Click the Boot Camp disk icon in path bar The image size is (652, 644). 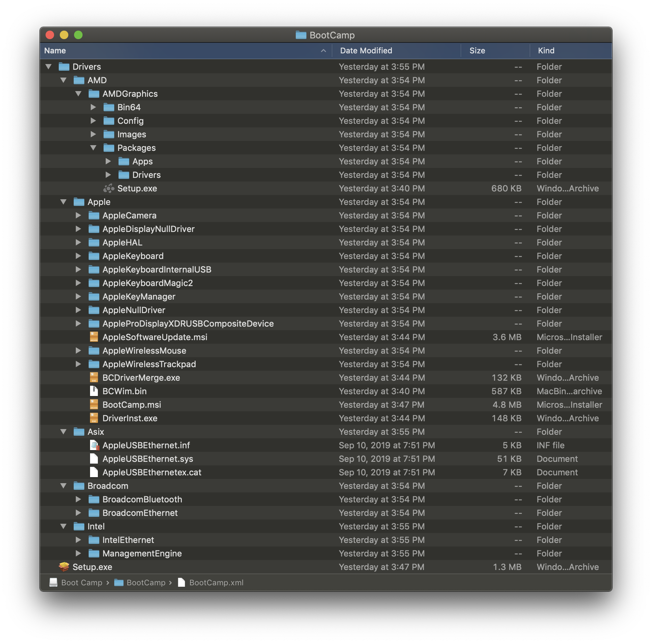coord(53,582)
